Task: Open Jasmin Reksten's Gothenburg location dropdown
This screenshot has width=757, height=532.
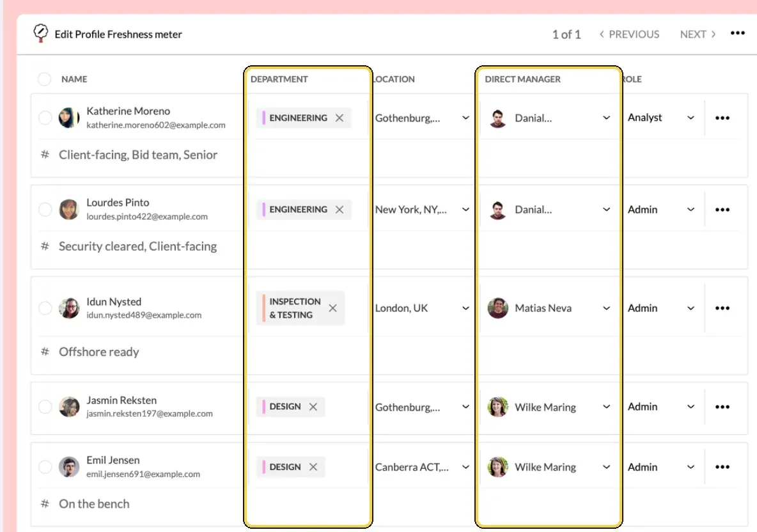Action: (x=465, y=407)
